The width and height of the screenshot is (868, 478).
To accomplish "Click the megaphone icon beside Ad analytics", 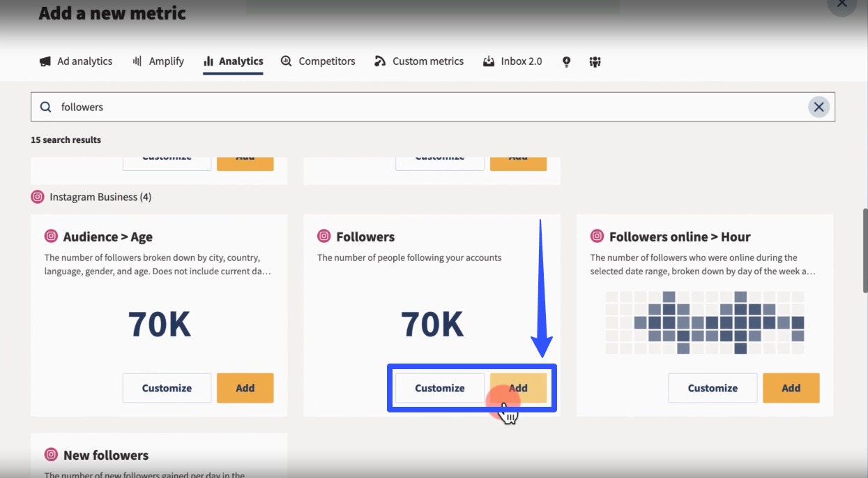I will tap(43, 61).
